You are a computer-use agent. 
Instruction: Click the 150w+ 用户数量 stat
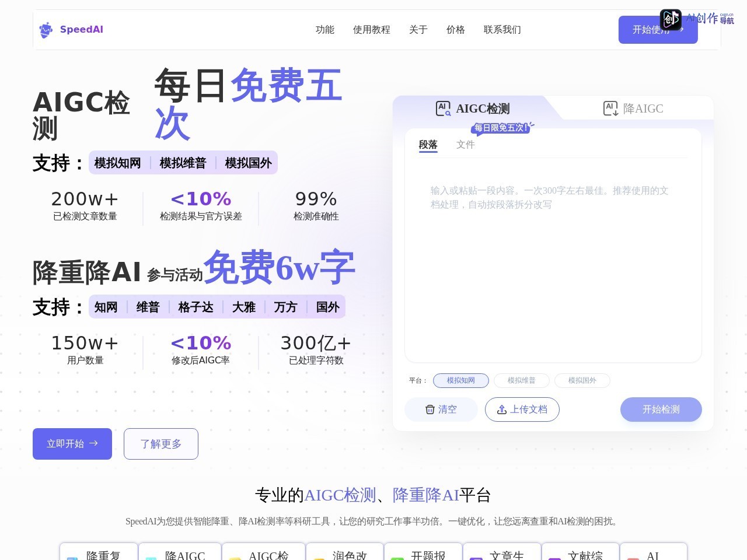(85, 350)
